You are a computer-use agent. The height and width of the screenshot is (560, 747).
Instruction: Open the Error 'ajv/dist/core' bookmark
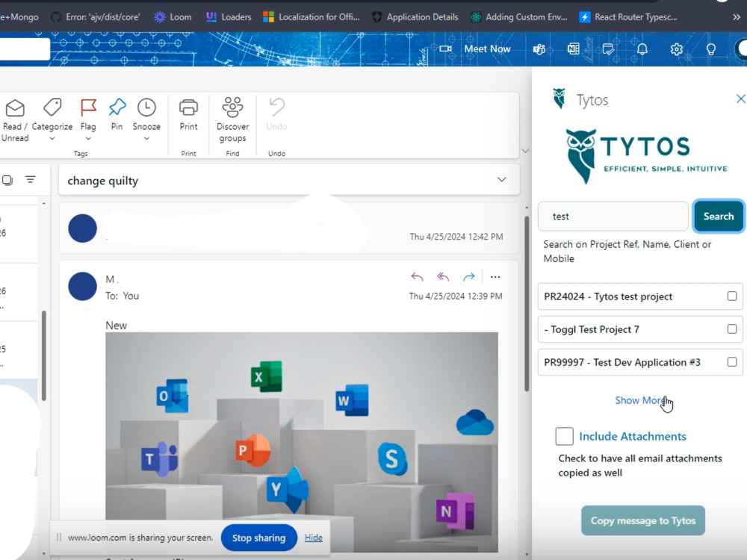click(96, 17)
